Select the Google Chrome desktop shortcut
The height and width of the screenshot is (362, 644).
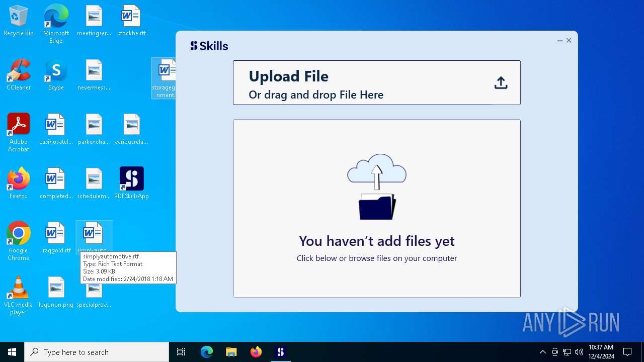[19, 241]
